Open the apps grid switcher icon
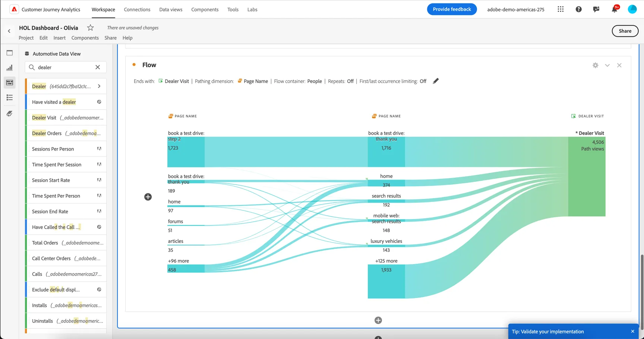 coord(561,9)
